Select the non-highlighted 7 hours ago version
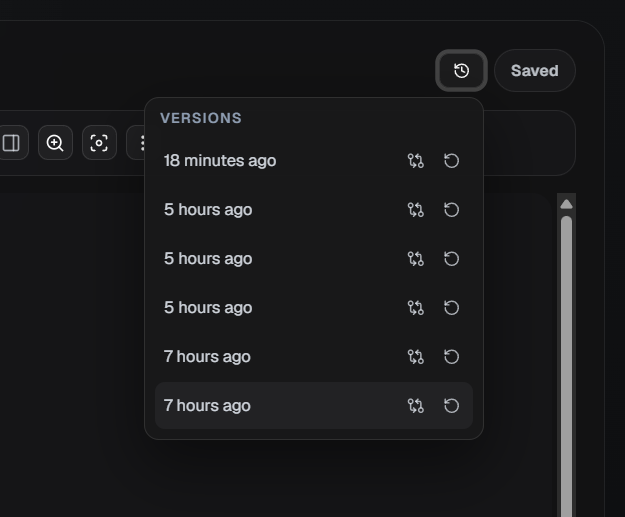Image resolution: width=625 pixels, height=517 pixels. (x=314, y=357)
